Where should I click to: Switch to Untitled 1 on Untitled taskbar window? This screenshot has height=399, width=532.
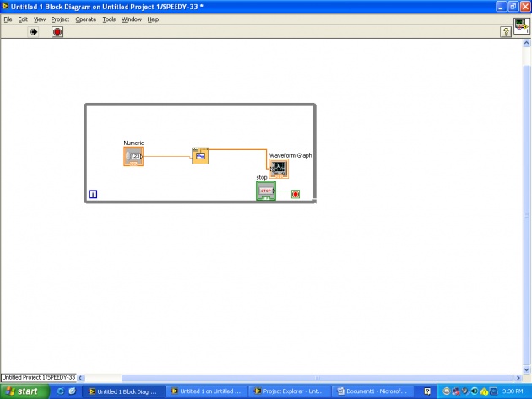pos(207,391)
